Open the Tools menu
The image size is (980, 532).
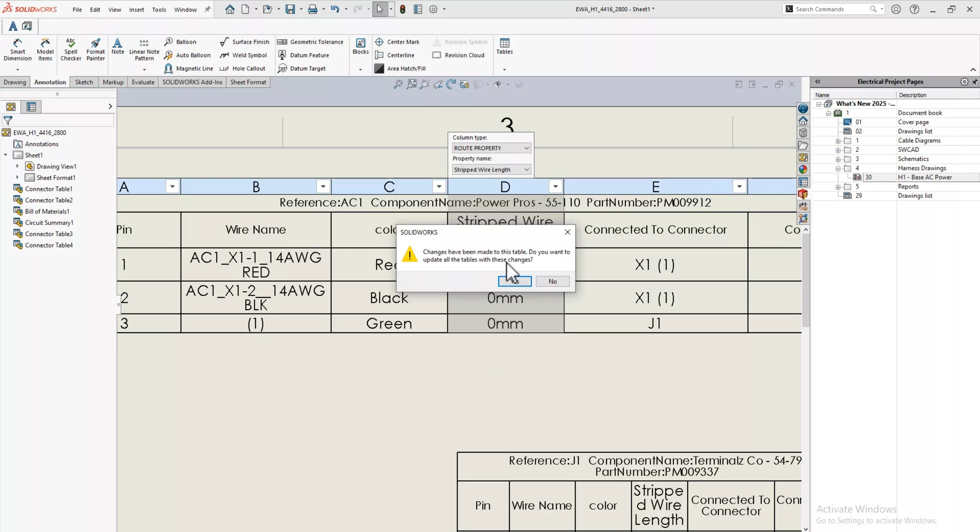pos(159,10)
